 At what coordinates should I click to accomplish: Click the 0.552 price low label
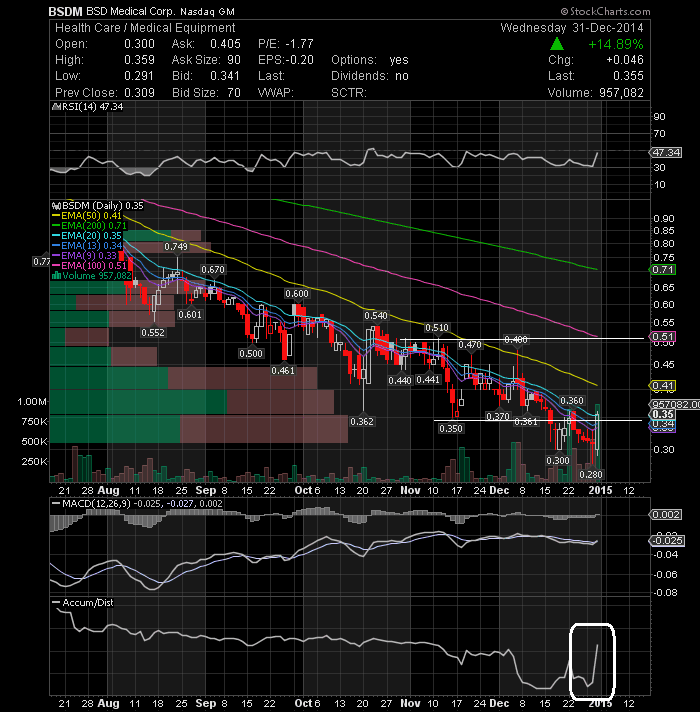[153, 332]
